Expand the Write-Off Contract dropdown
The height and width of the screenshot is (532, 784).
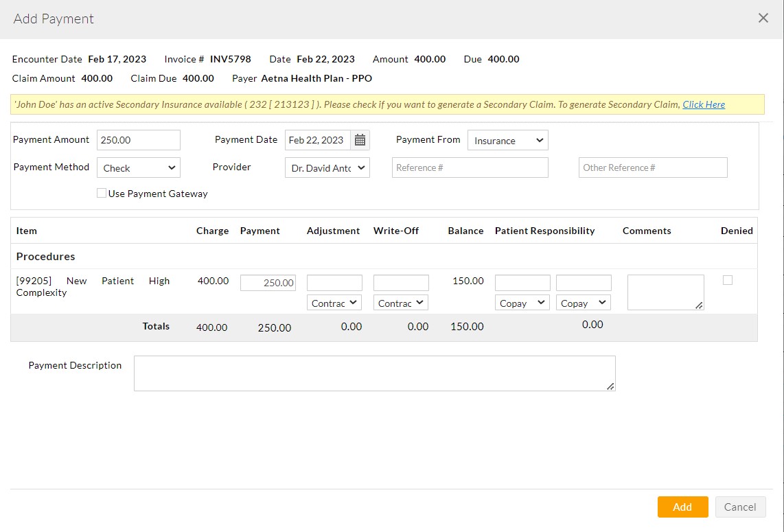click(x=400, y=302)
